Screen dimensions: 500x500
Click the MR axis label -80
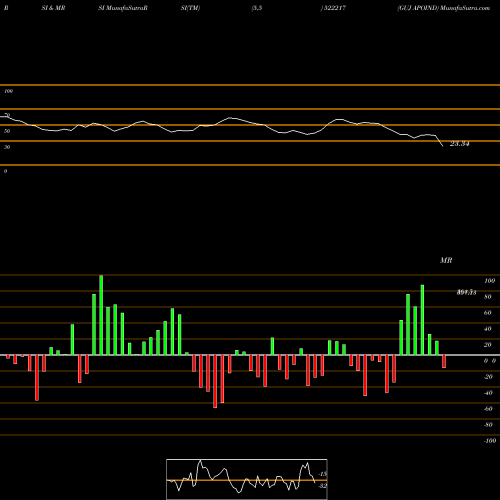(x=488, y=425)
